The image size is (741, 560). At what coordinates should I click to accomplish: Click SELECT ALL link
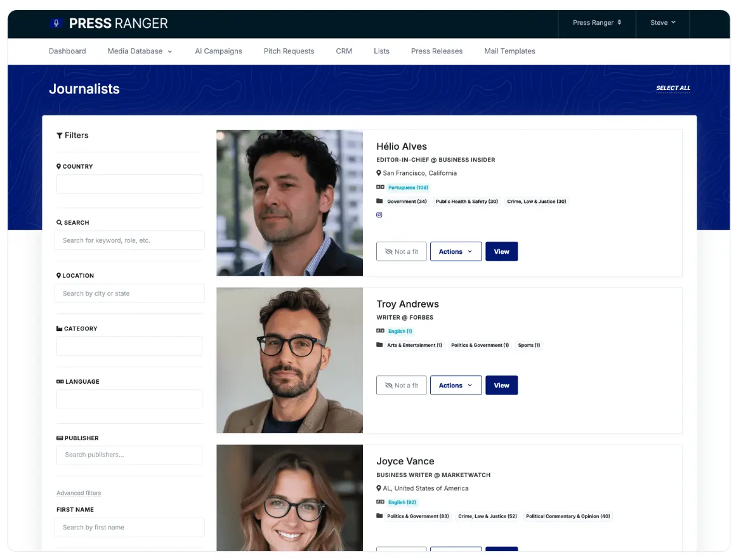(673, 88)
